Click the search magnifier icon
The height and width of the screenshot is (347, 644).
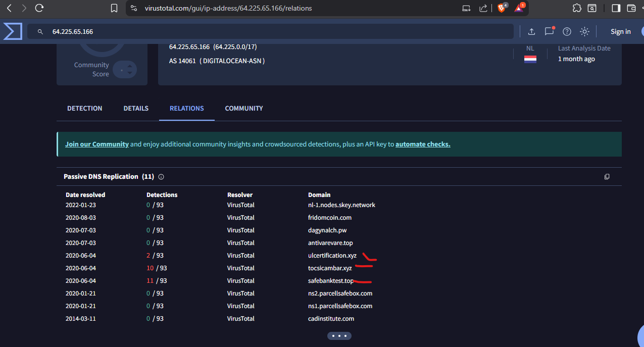pyautogui.click(x=40, y=31)
